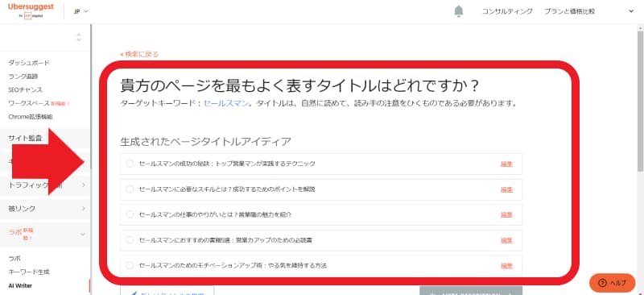Expand the account menu chevron in header
Screen dimensions: 644x295
click(x=631, y=11)
